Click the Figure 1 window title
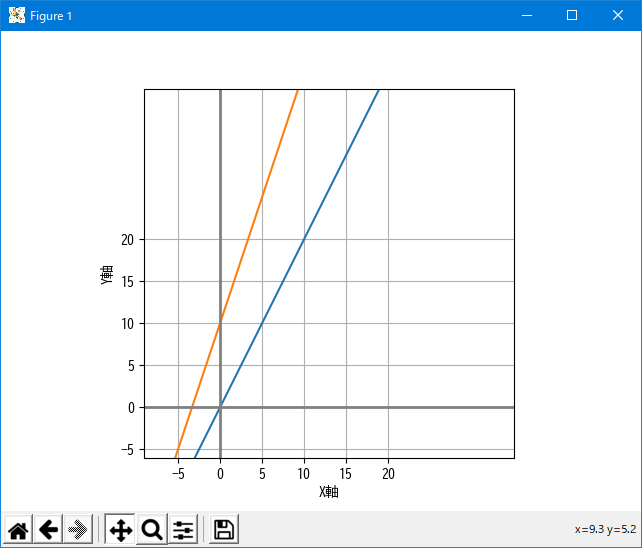 click(x=51, y=16)
